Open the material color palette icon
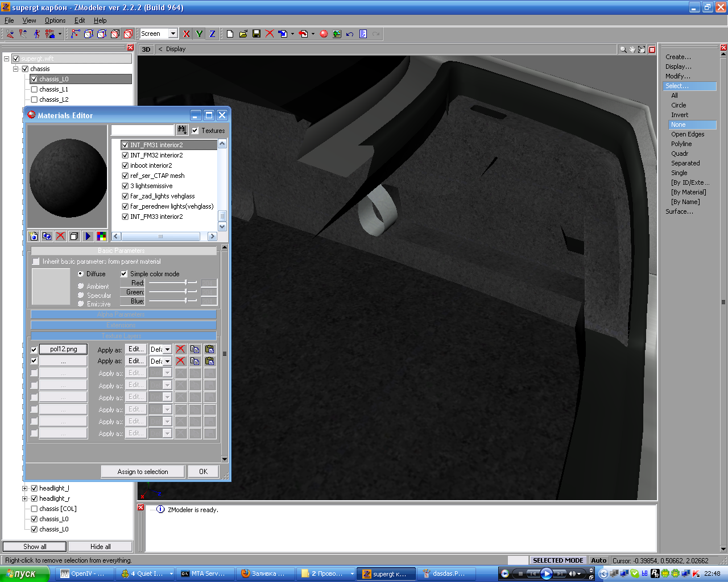Viewport: 728px width, 582px height. click(101, 236)
